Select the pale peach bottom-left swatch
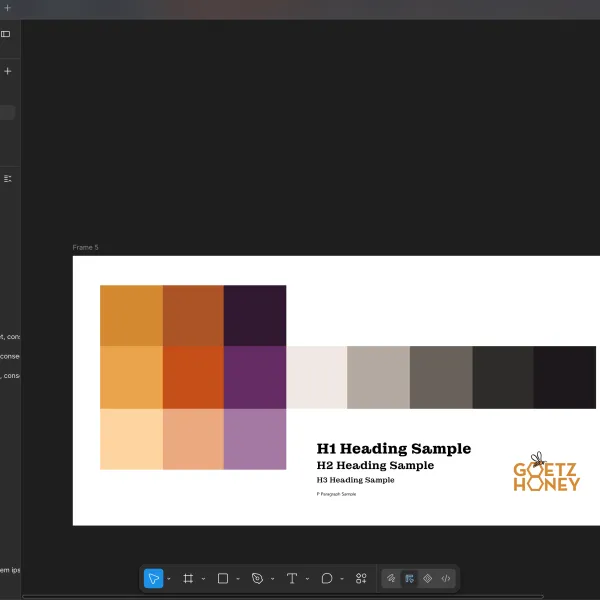Viewport: 600px width, 600px height. pos(131,439)
